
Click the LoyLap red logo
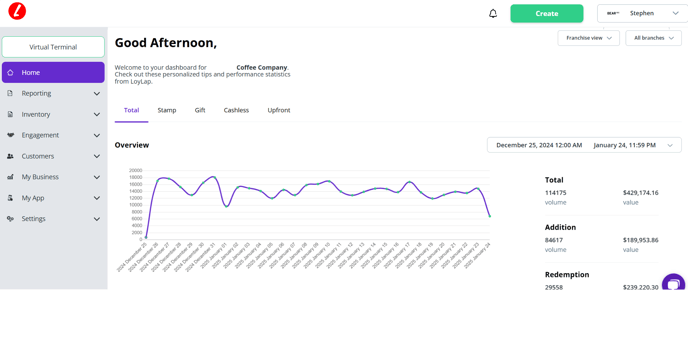17,11
